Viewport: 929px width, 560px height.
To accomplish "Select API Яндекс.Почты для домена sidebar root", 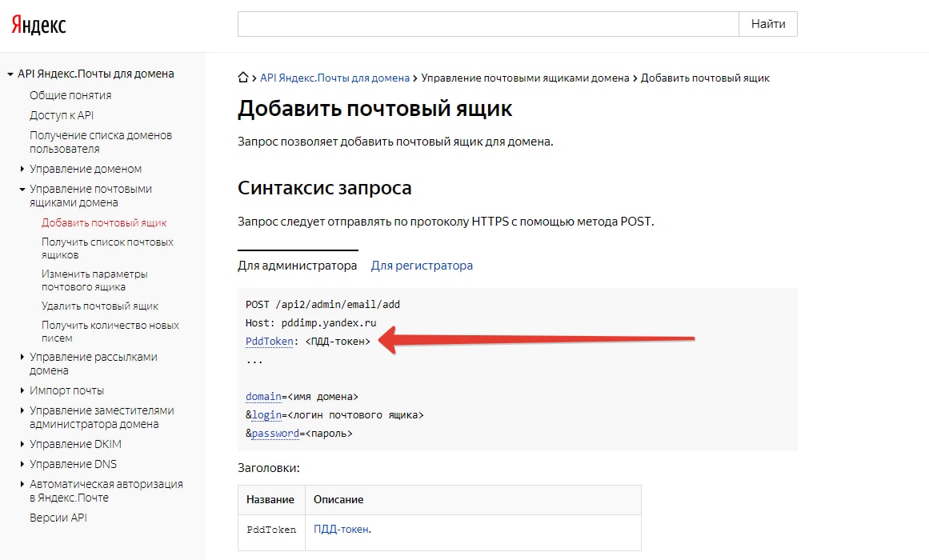I will pos(96,74).
